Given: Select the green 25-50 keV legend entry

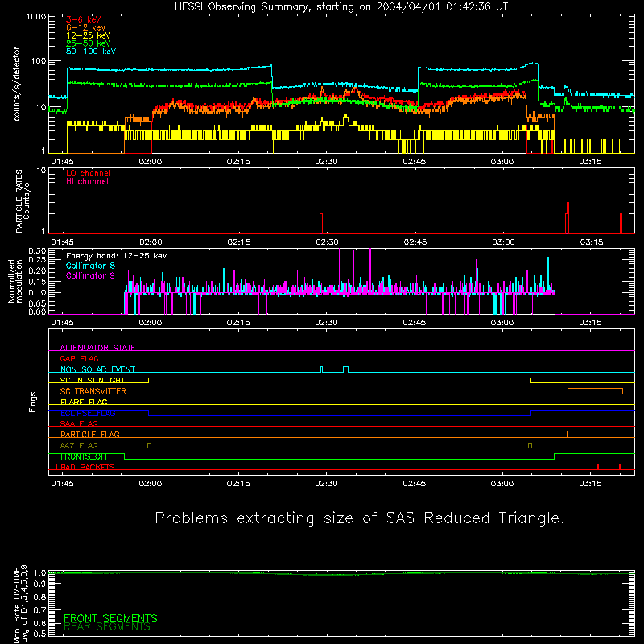Looking at the screenshot, I should [89, 43].
